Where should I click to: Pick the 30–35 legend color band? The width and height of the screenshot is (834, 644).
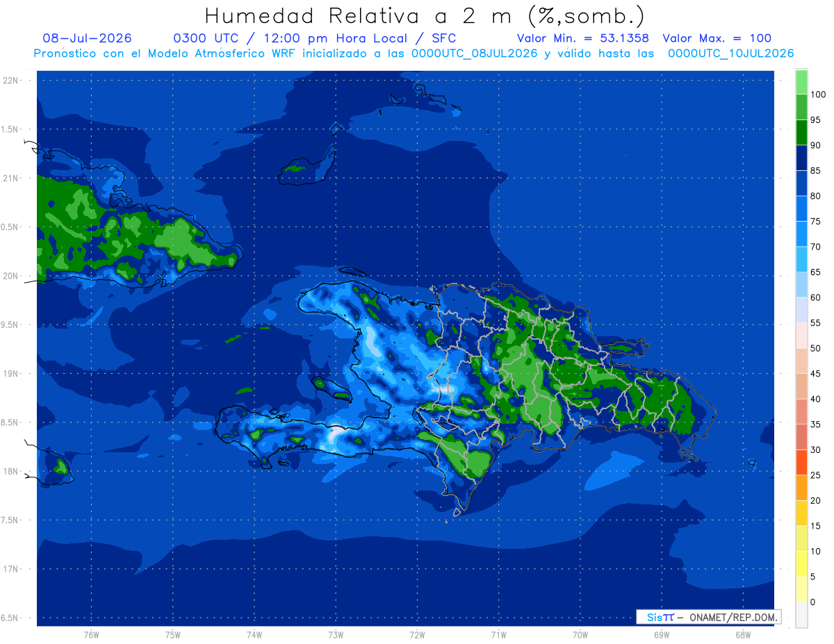pos(801,437)
